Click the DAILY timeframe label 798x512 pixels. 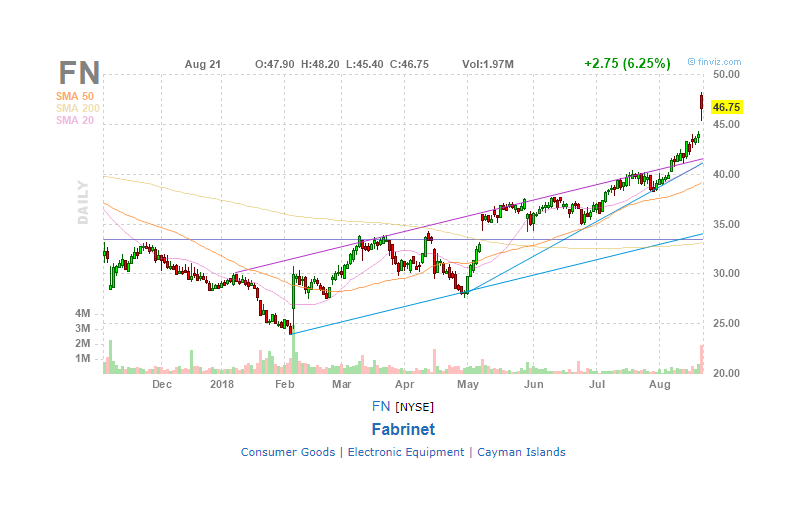coord(83,202)
